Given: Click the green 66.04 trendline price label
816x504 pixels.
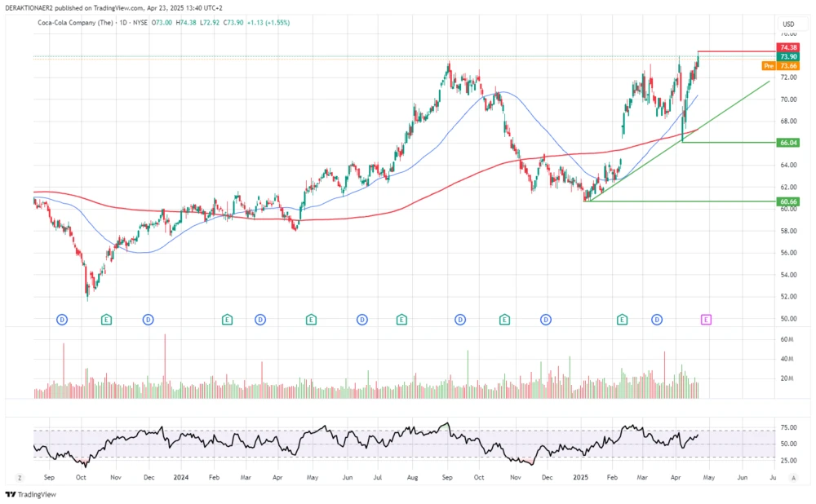Looking at the screenshot, I should coord(788,143).
